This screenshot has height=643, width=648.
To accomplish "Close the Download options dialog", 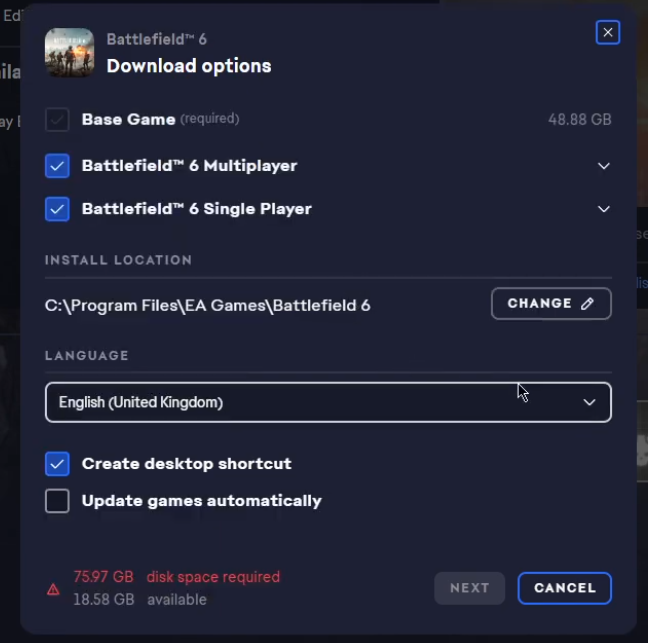I will point(607,33).
